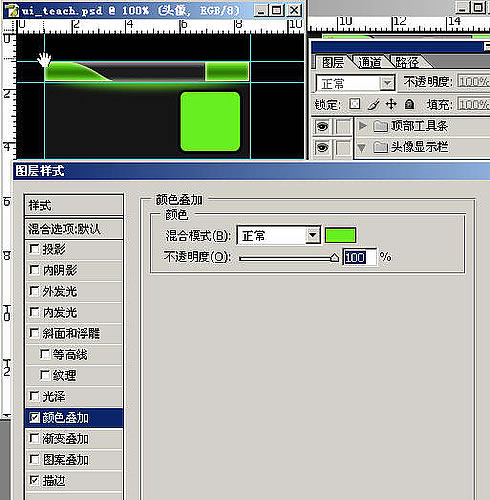Click the lock all padlock icon
Viewport: 490px width, 500px height.
(409, 104)
